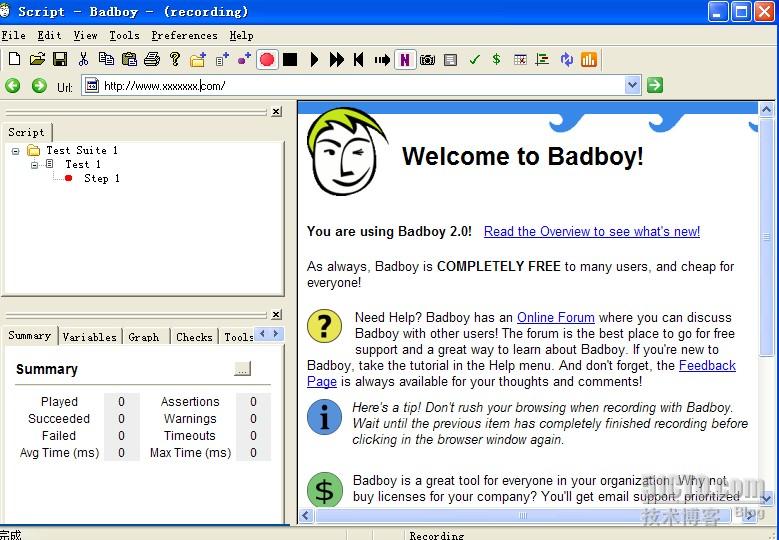Select Test 1 in script tree
779x540 pixels.
83,164
